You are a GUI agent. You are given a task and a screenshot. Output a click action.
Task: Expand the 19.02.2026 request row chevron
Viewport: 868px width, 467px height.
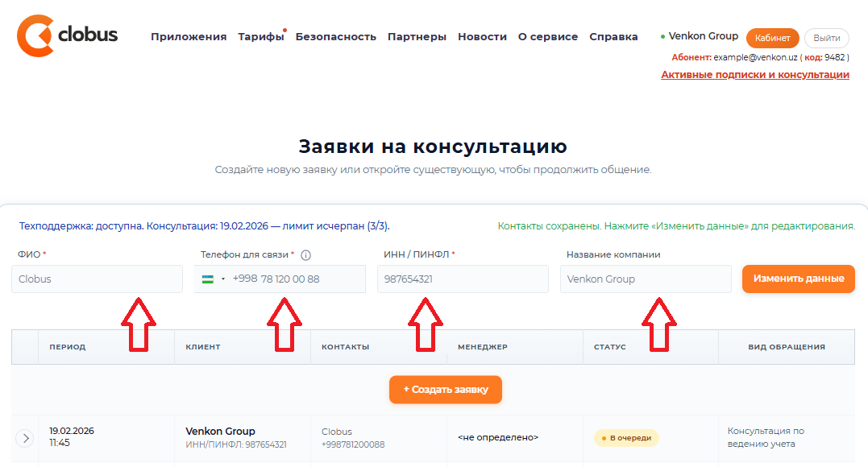click(25, 438)
